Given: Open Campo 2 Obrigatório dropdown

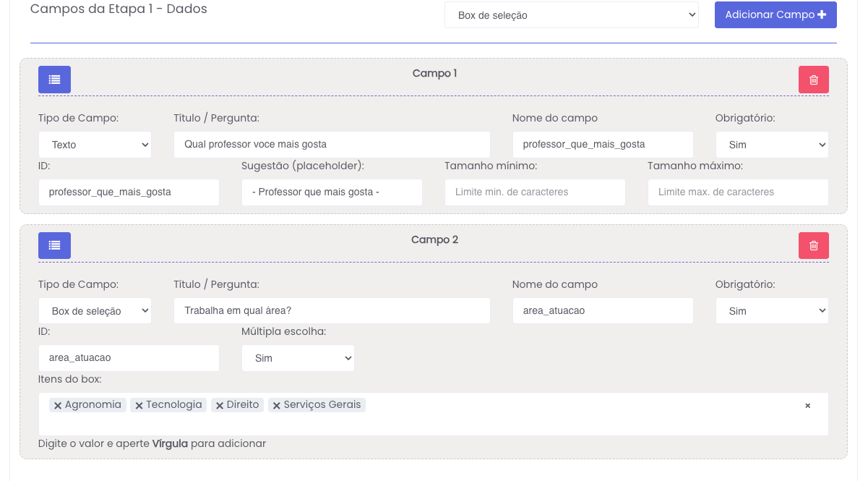Looking at the screenshot, I should coord(771,311).
